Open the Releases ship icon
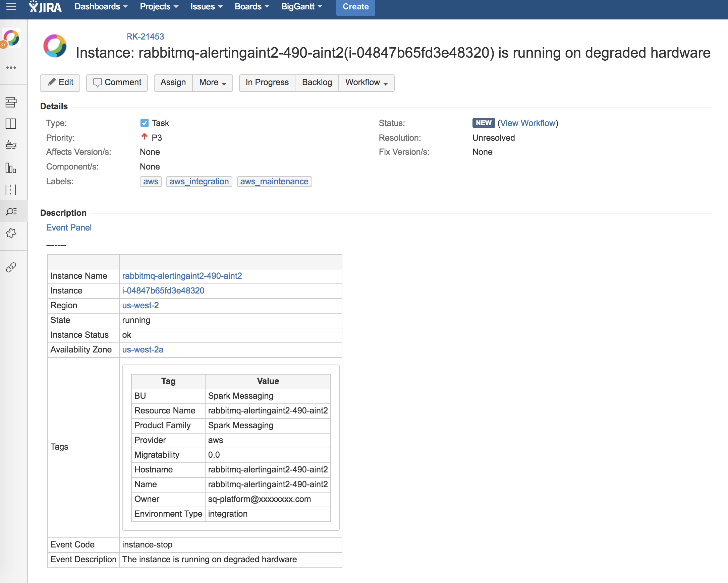The width and height of the screenshot is (728, 583). tap(11, 145)
